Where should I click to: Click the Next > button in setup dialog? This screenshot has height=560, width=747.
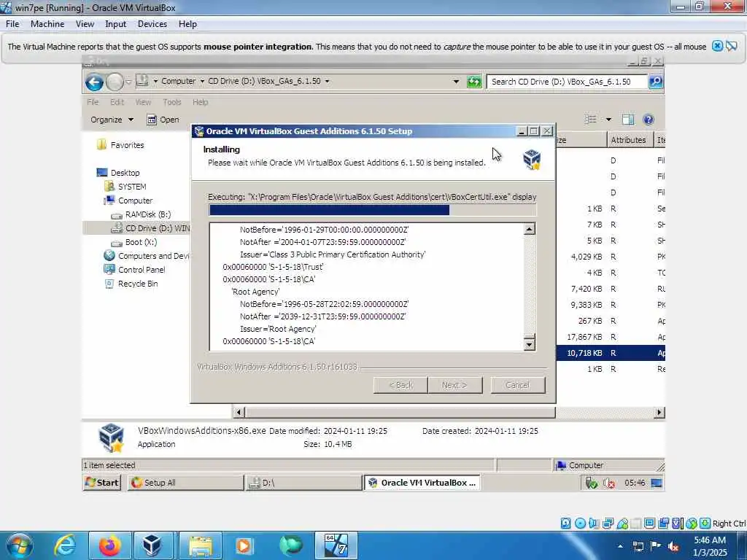[x=454, y=385]
